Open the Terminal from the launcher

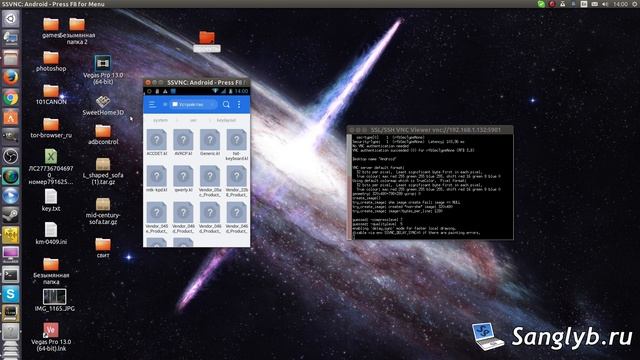pos(11,274)
